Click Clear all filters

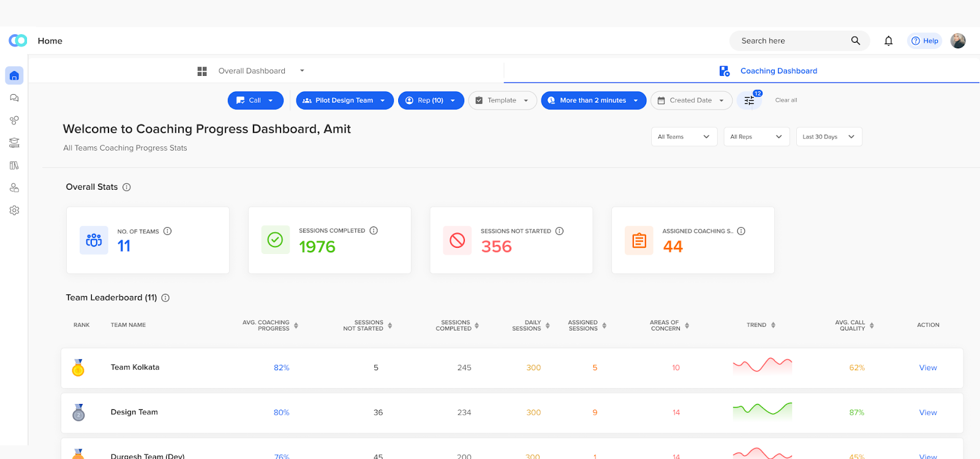(786, 100)
